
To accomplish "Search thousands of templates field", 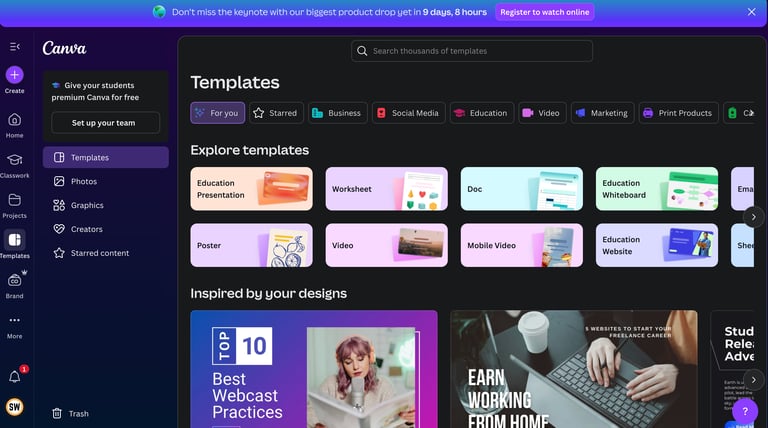I will click(x=472, y=51).
